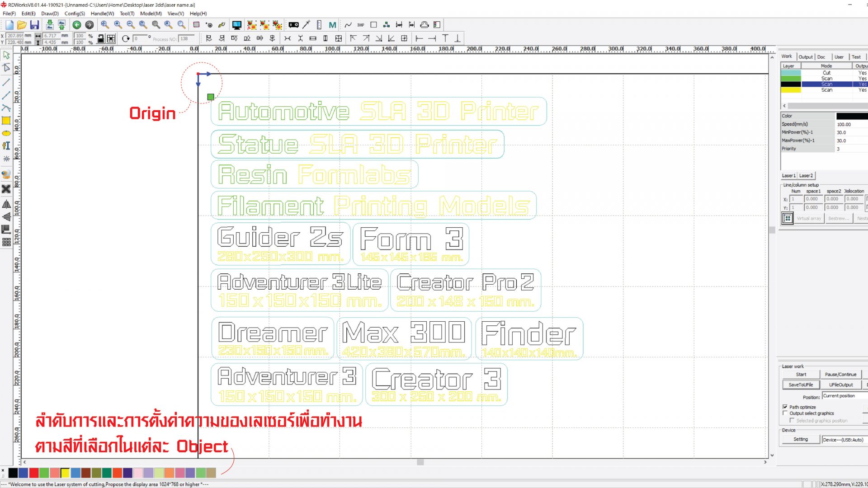This screenshot has width=868, height=488.
Task: Pick the ellipse drawing tool
Action: pyautogui.click(x=6, y=133)
